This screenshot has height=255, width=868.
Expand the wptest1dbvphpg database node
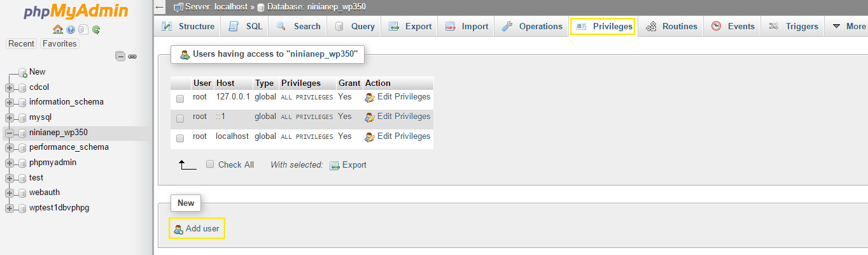(x=10, y=208)
